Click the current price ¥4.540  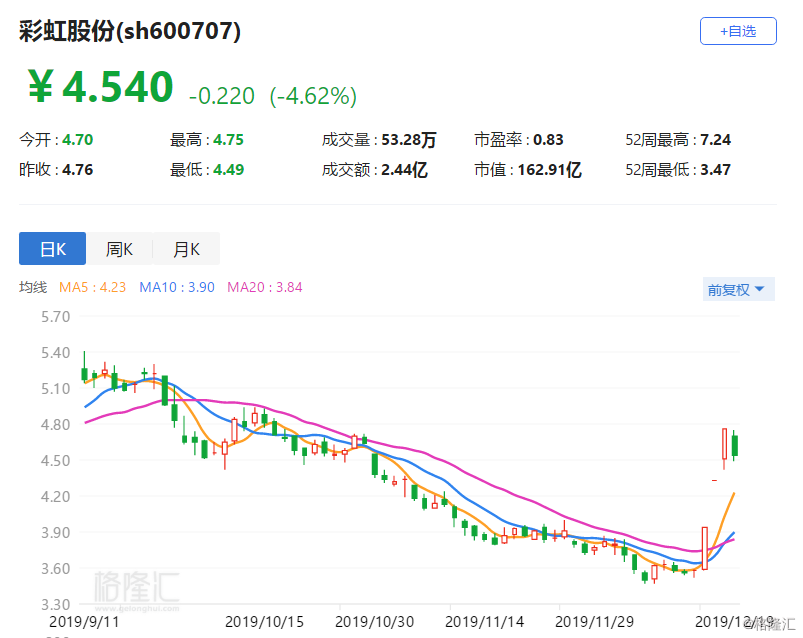(101, 87)
